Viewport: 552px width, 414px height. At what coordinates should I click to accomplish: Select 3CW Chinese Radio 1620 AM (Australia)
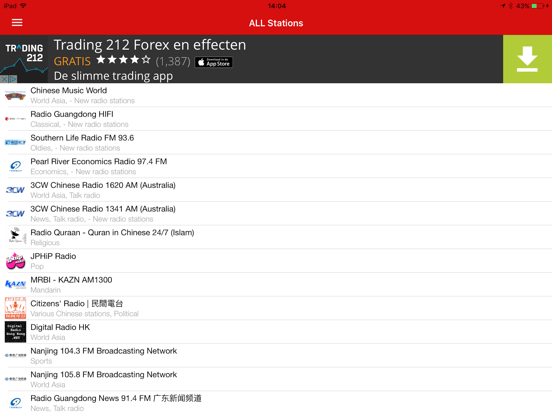pyautogui.click(x=276, y=190)
